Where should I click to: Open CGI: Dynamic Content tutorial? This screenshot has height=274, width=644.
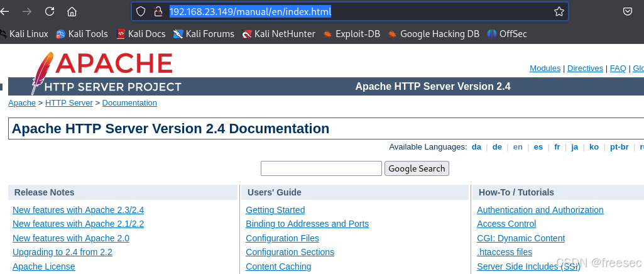click(521, 238)
